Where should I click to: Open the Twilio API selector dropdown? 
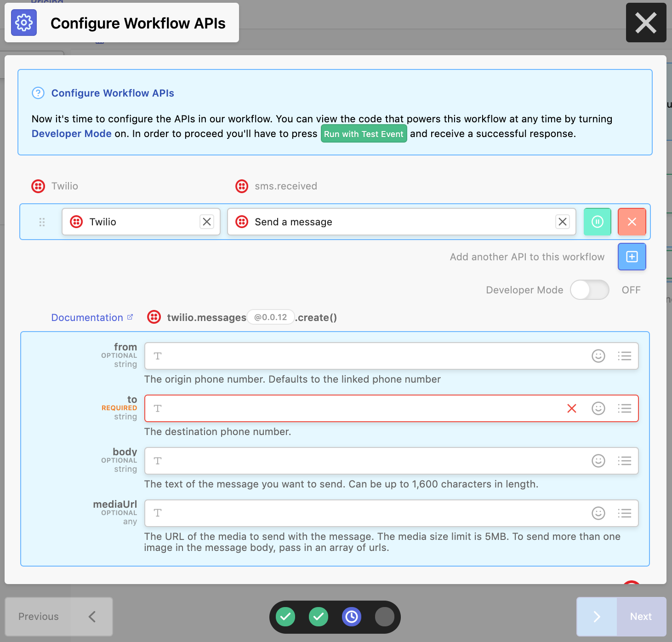[x=141, y=222]
